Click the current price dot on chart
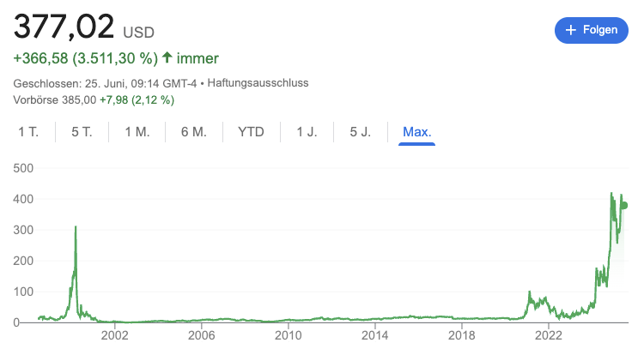This screenshot has width=644, height=355. (x=624, y=206)
